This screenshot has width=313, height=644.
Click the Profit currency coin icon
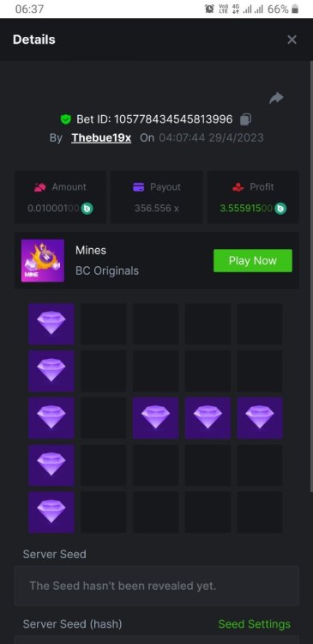(280, 209)
